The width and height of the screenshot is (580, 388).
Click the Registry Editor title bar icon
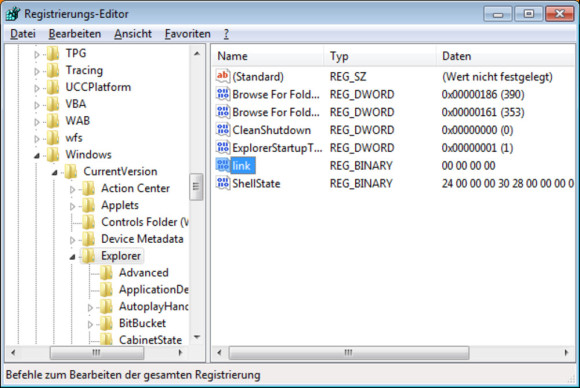[x=13, y=14]
